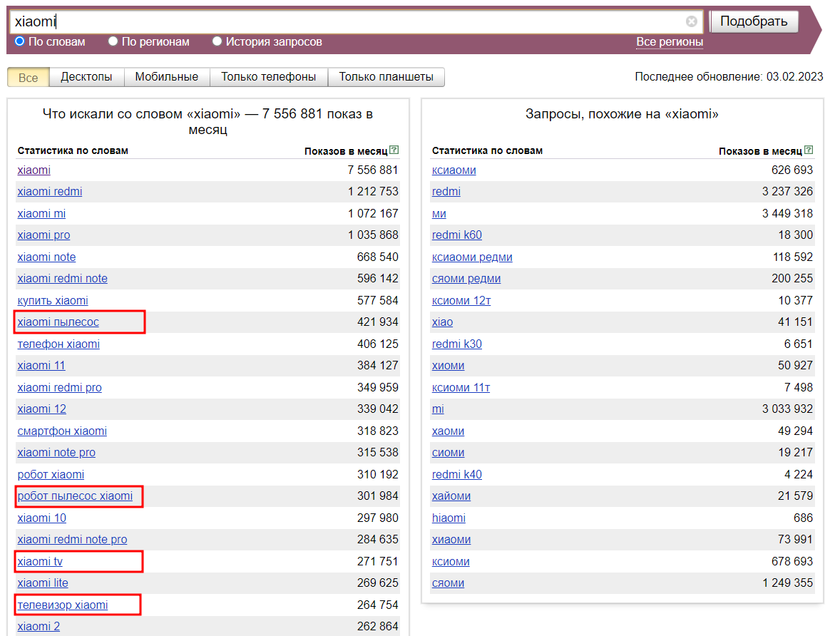Clear the search field with the X icon
Screen dimensions: 840x636
point(691,21)
